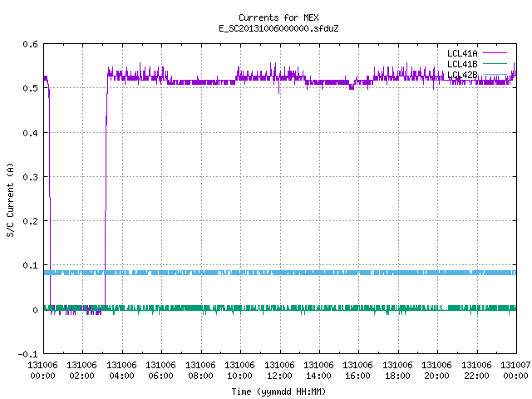The width and height of the screenshot is (532, 399).
Task: Select the file name E_SC20131006000000.sfduZ
Action: (278, 28)
